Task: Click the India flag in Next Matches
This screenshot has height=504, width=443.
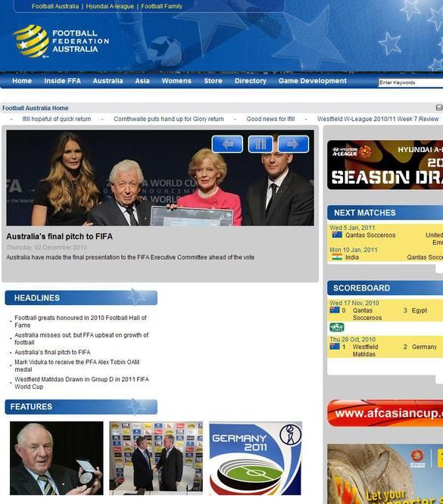Action: tap(337, 257)
